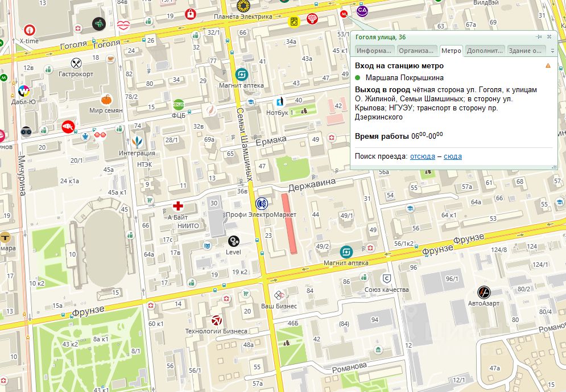This screenshot has height=392, width=566.
Task: Expand the hidden tabs chevron in the card
Action: click(x=552, y=51)
